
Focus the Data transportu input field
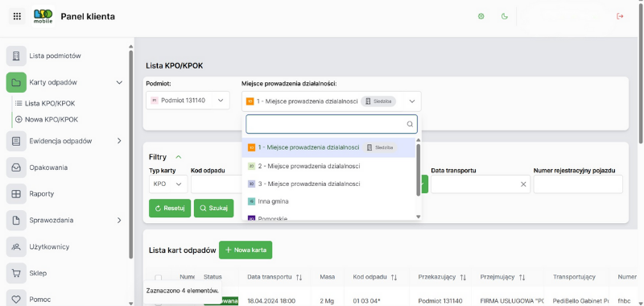[x=481, y=184]
